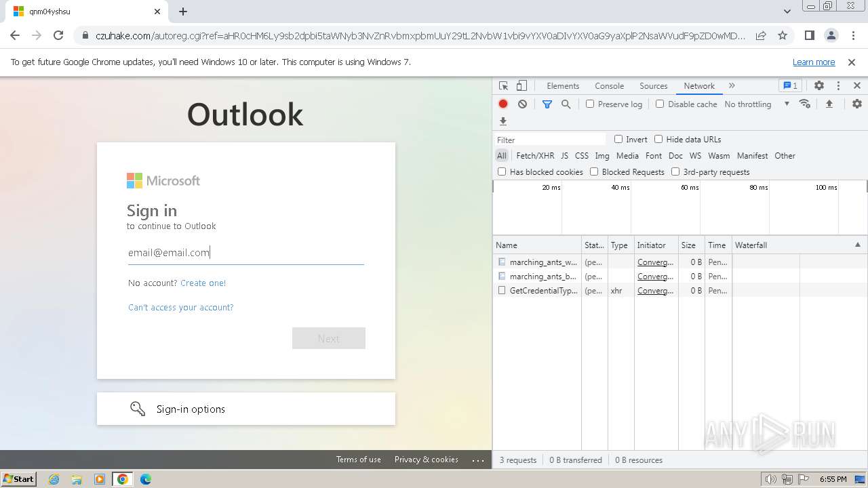This screenshot has width=868, height=488.
Task: Click the network Filter text box
Action: pyautogui.click(x=550, y=140)
